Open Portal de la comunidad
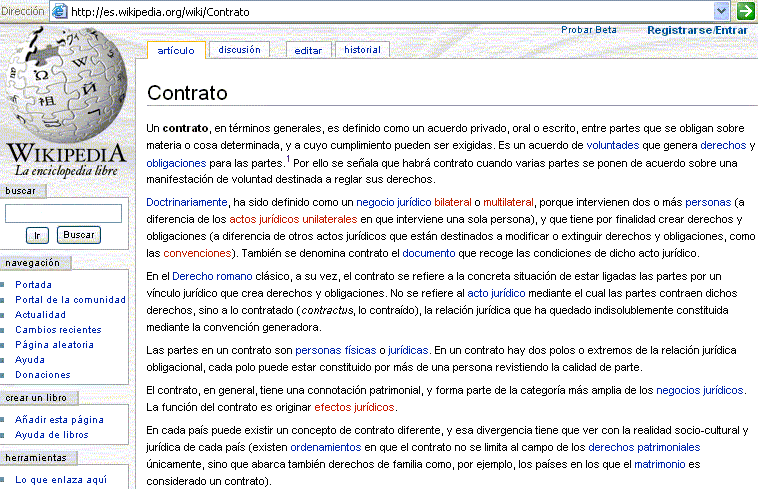 pyautogui.click(x=70, y=300)
